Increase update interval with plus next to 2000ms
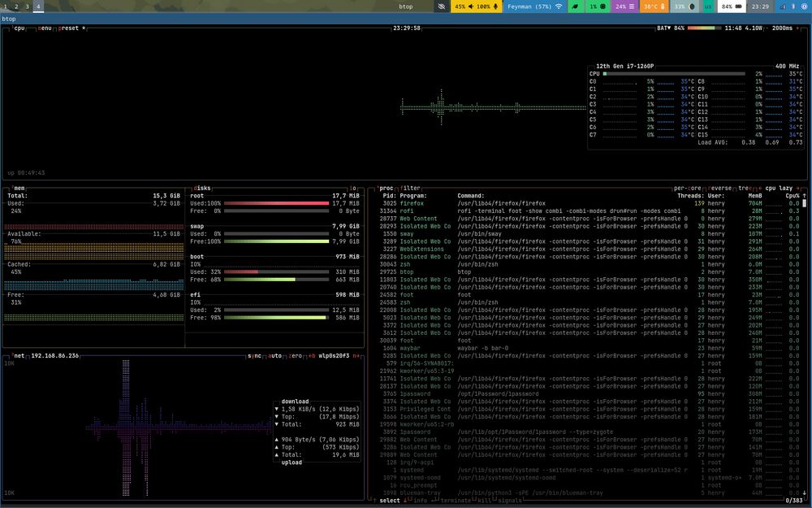 (797, 28)
